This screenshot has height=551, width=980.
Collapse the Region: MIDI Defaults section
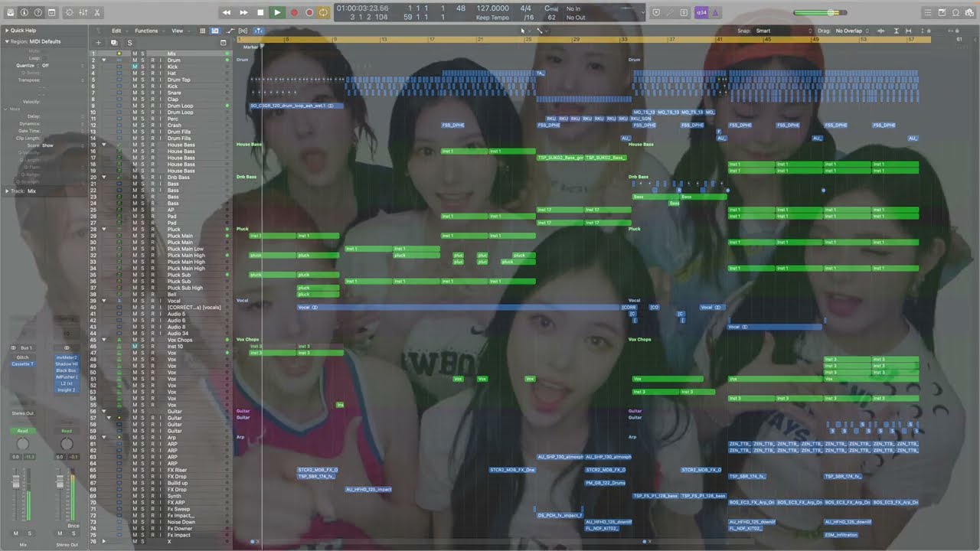(6, 41)
